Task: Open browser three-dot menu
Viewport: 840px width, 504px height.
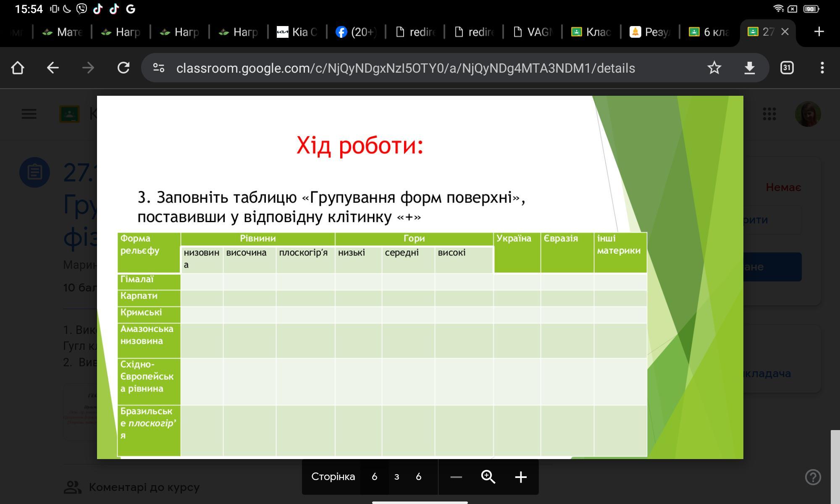Action: (x=822, y=68)
